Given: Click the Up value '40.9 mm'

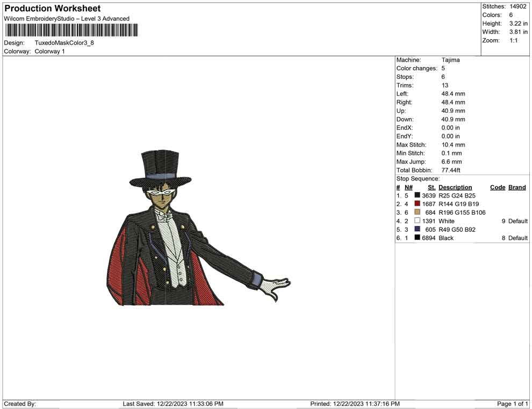Looking at the screenshot, I should [454, 111].
